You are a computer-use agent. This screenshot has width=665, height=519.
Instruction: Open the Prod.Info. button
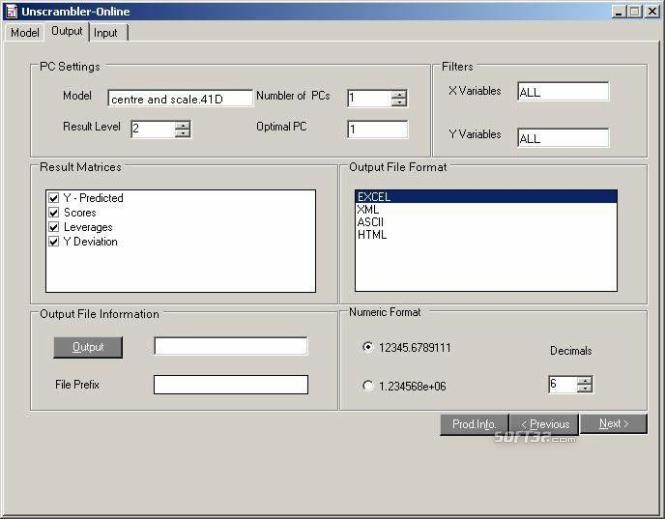click(x=474, y=424)
